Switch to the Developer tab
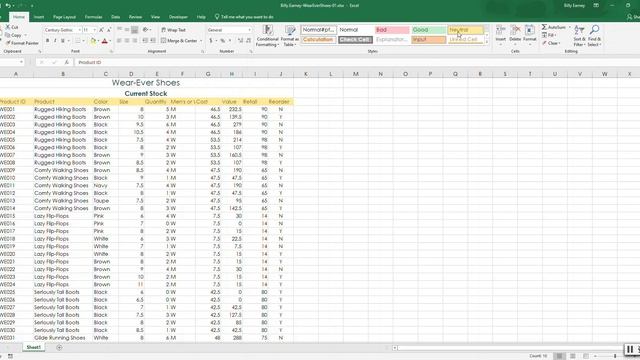The width and height of the screenshot is (640, 360). (x=178, y=17)
